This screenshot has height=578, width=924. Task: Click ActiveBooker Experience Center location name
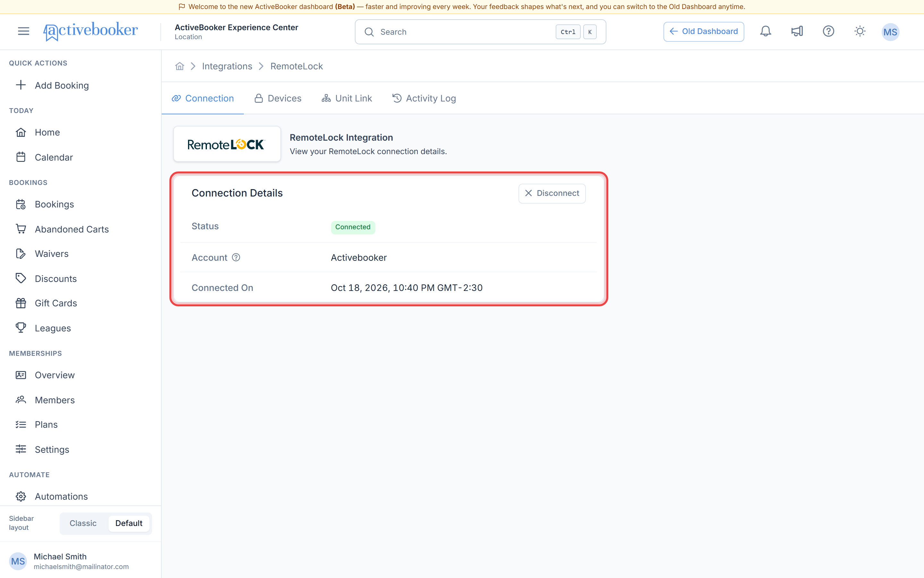236,28
